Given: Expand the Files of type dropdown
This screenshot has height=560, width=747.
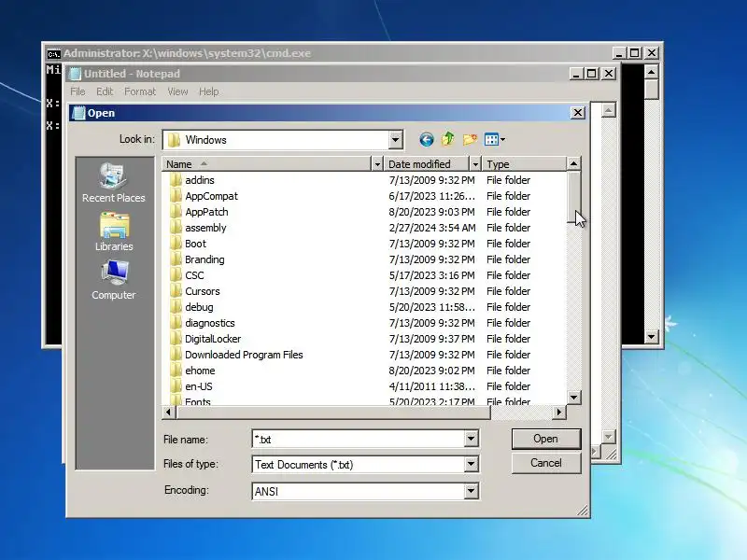Looking at the screenshot, I should 471,464.
